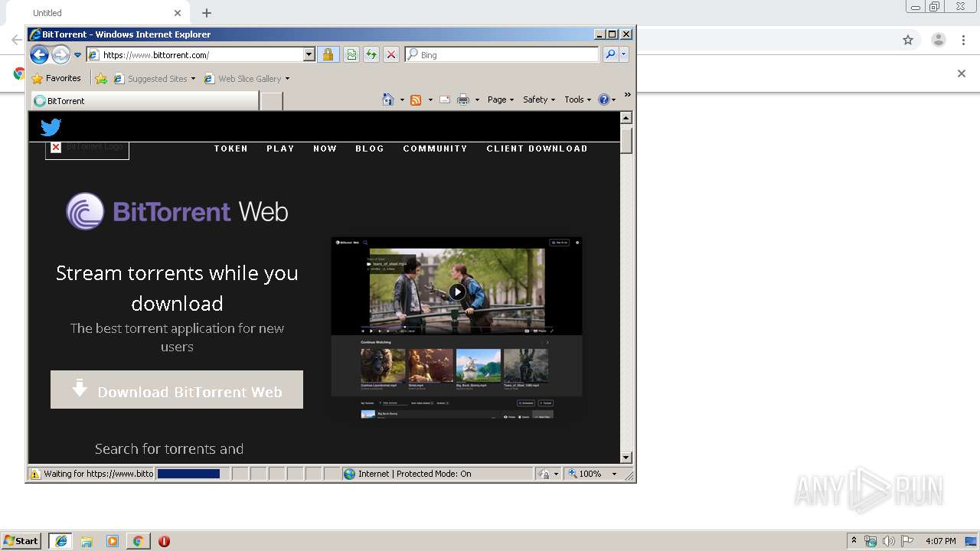Open the recent pages dropdown beside Forward

pyautogui.click(x=77, y=55)
